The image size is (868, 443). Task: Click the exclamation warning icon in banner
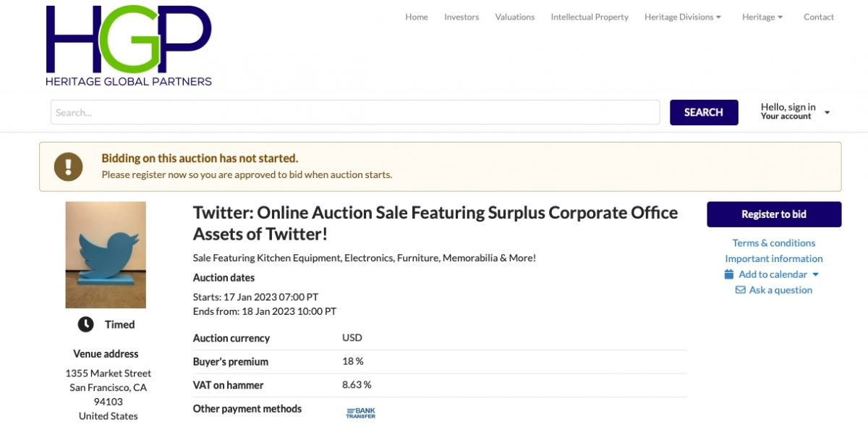pos(69,166)
